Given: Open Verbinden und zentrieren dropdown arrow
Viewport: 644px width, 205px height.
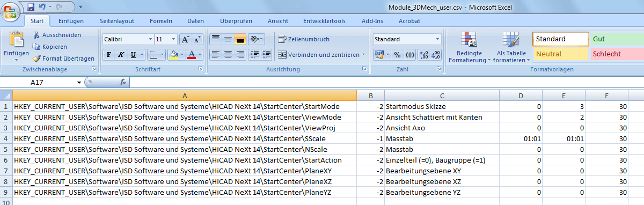Looking at the screenshot, I should pyautogui.click(x=363, y=54).
